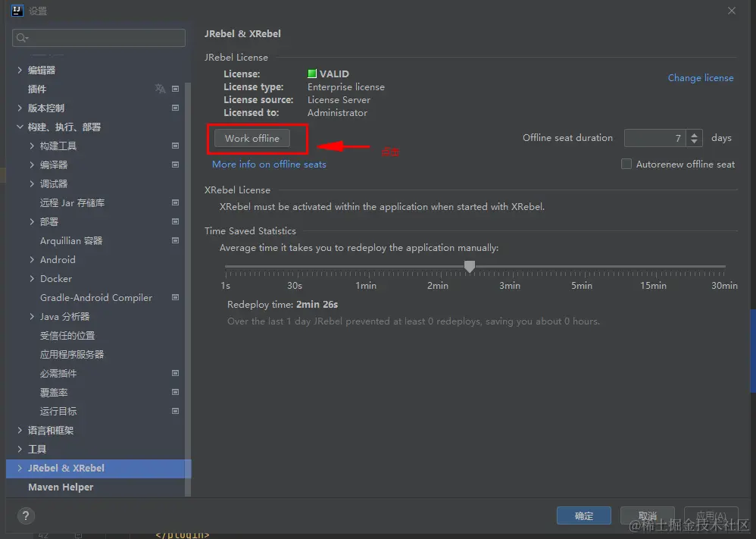The width and height of the screenshot is (756, 539).
Task: Click the redeploy time slider handle
Action: coord(470,266)
